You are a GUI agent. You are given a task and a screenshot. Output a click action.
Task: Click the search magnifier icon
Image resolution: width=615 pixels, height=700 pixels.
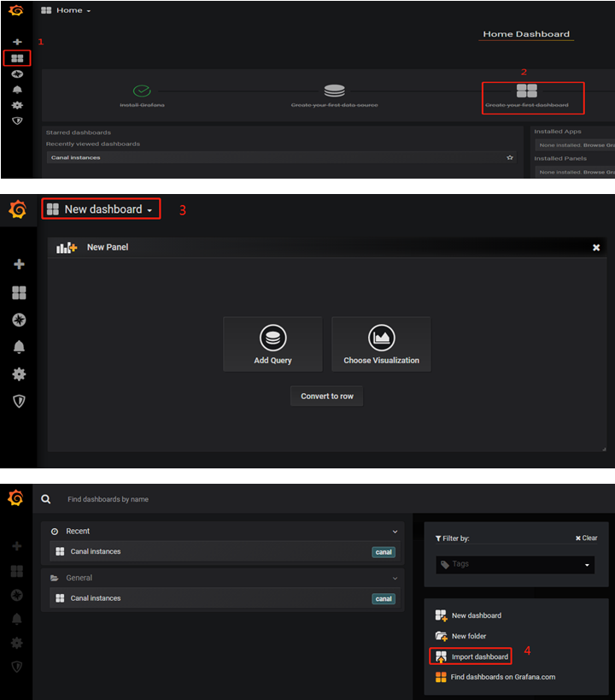point(45,499)
